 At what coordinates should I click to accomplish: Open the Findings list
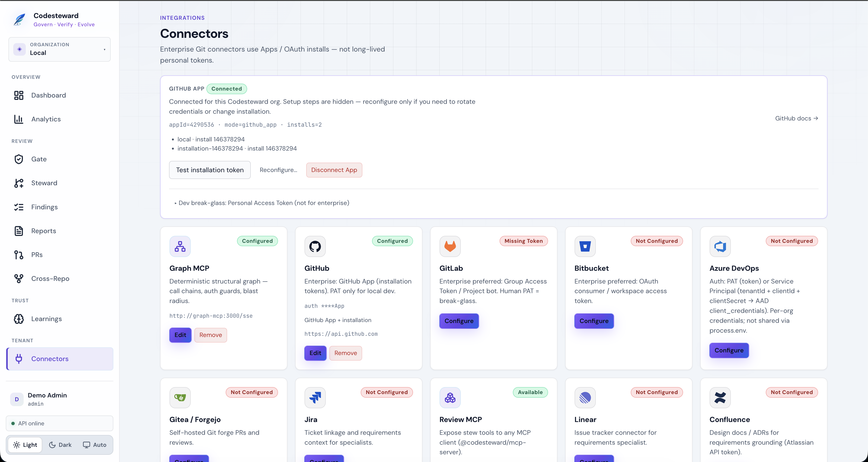[59, 207]
